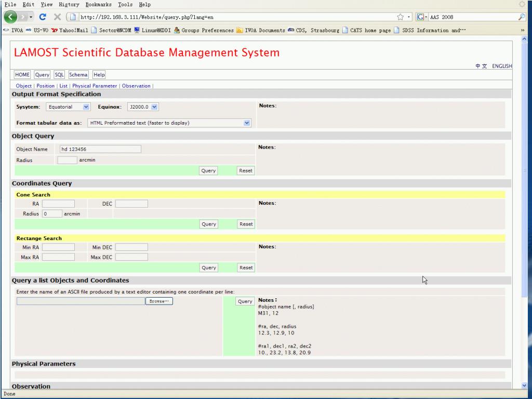Open the Bookmarks menu
Image resolution: width=532 pixels, height=399 pixels.
(x=98, y=4)
